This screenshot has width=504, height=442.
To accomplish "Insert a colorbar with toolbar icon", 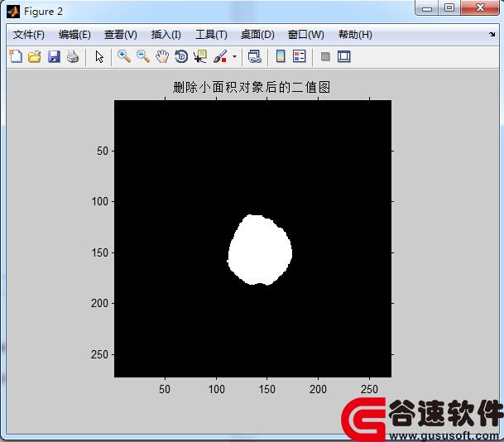I will tap(281, 56).
